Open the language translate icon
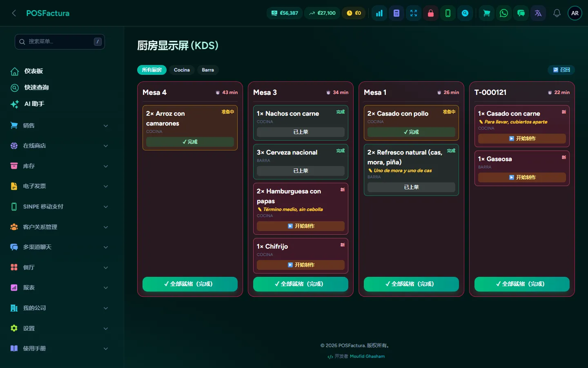 [538, 13]
